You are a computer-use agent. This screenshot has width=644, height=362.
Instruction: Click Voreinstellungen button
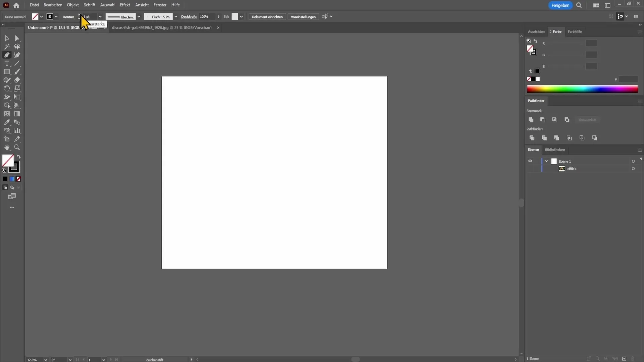pyautogui.click(x=303, y=17)
